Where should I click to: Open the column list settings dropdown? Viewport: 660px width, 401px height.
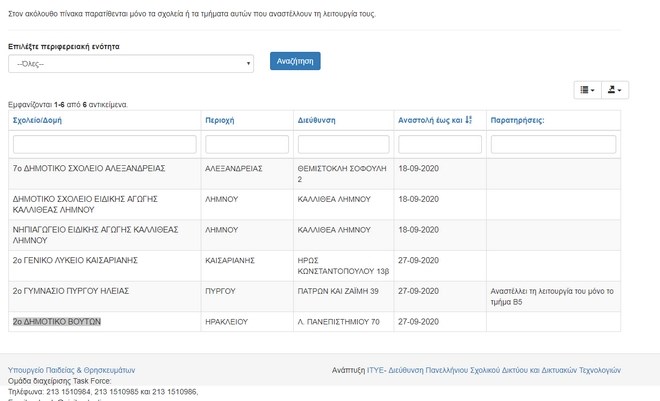[587, 90]
